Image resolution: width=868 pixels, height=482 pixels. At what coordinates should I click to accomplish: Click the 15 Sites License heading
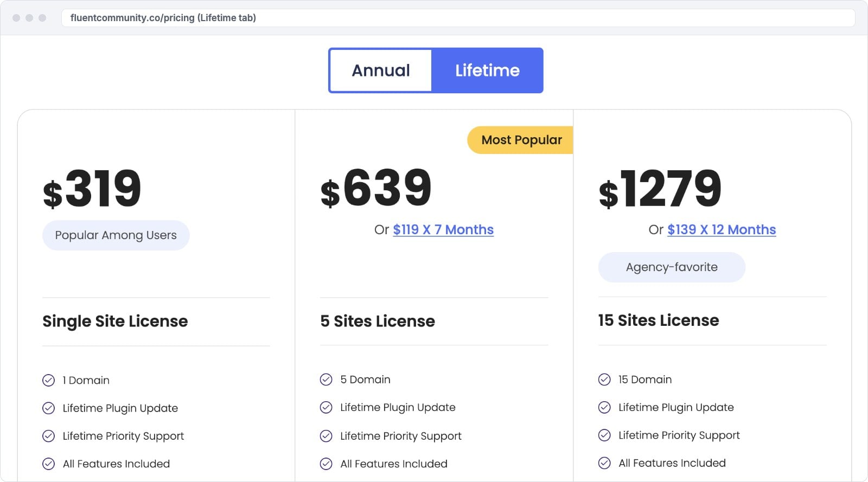coord(659,320)
